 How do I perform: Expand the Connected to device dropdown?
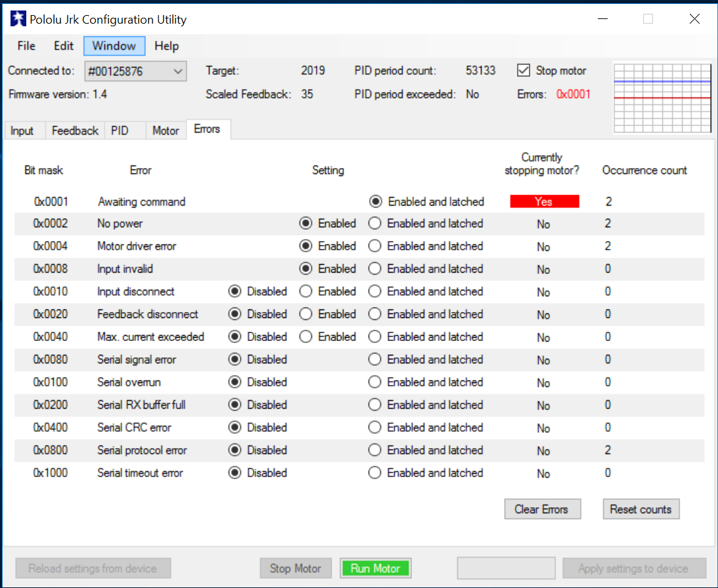135,72
